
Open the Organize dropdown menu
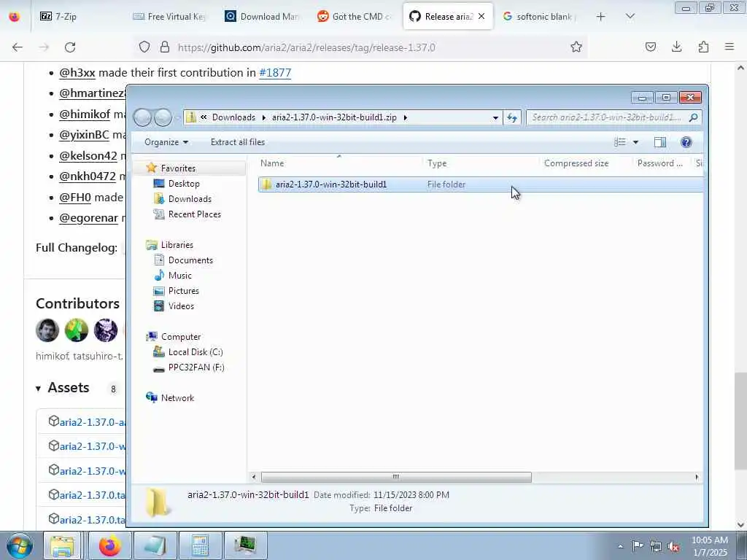click(x=166, y=142)
